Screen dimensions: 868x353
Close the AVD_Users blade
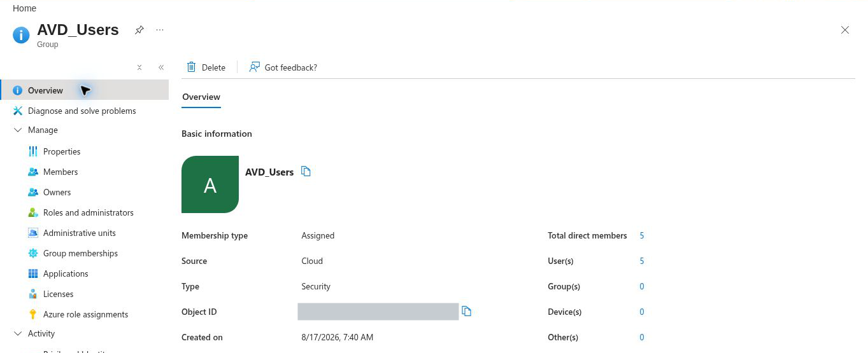click(x=845, y=30)
